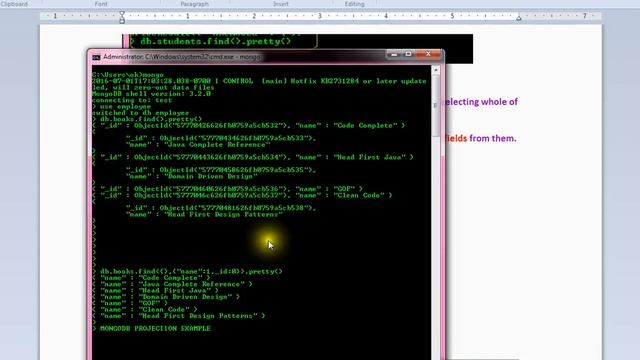Maximize the mongo command prompt window
Screen dimensions: 640x360
(408, 54)
